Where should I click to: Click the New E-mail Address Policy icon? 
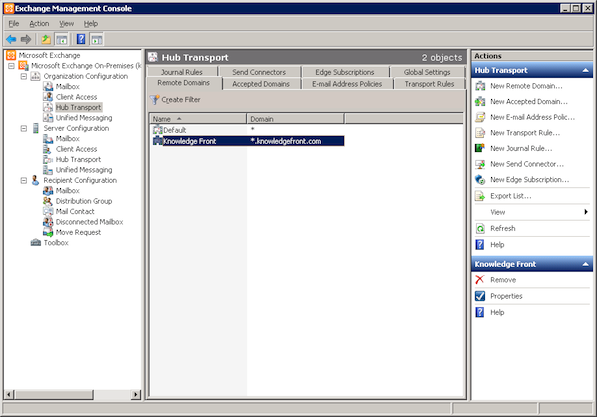(480, 117)
